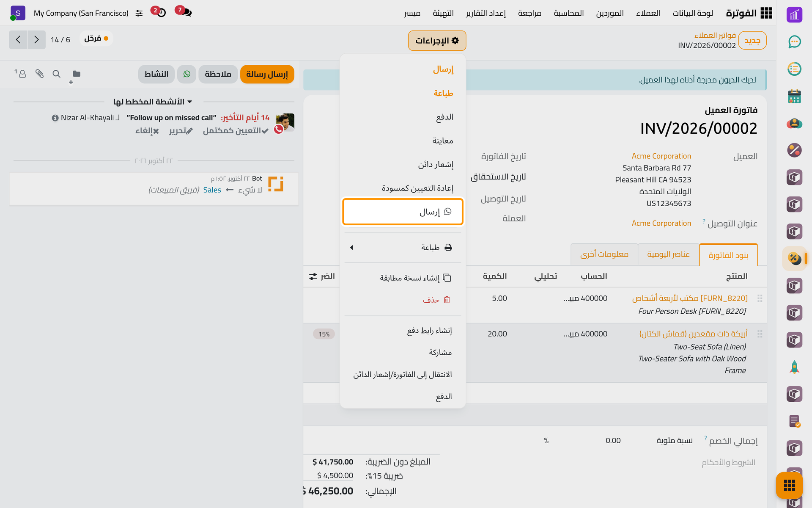Click the ملاحظة button
This screenshot has width=812, height=508.
click(218, 74)
